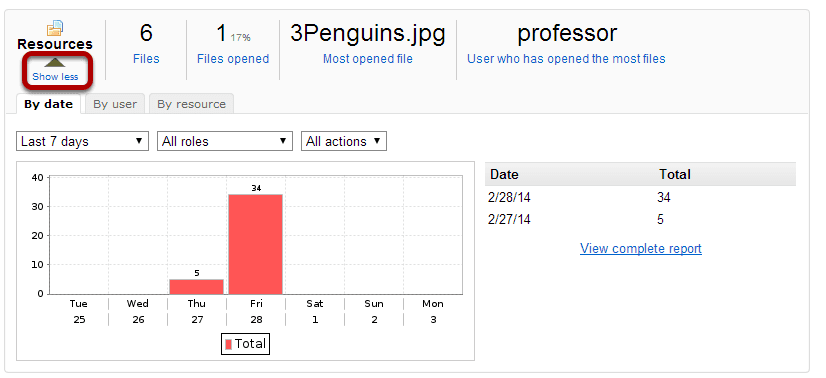Screen dimensions: 826x378
Task: Switch to the By user tab
Action: pyautogui.click(x=115, y=104)
